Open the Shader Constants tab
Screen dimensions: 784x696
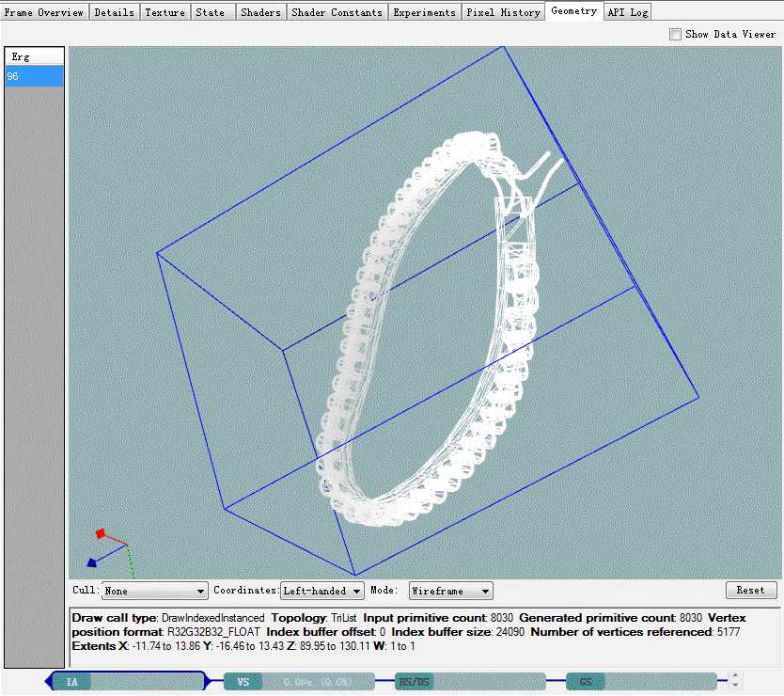click(x=337, y=12)
